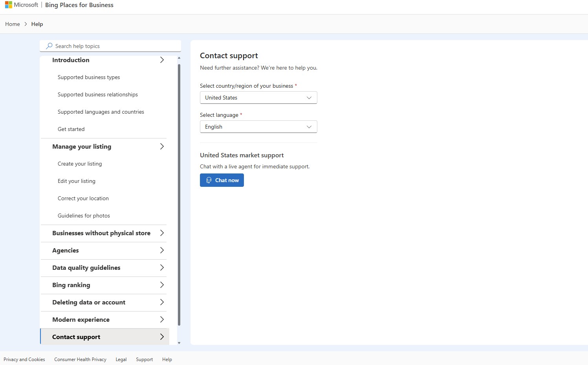Click the Help breadcrumb item
The height and width of the screenshot is (365, 588).
(37, 24)
